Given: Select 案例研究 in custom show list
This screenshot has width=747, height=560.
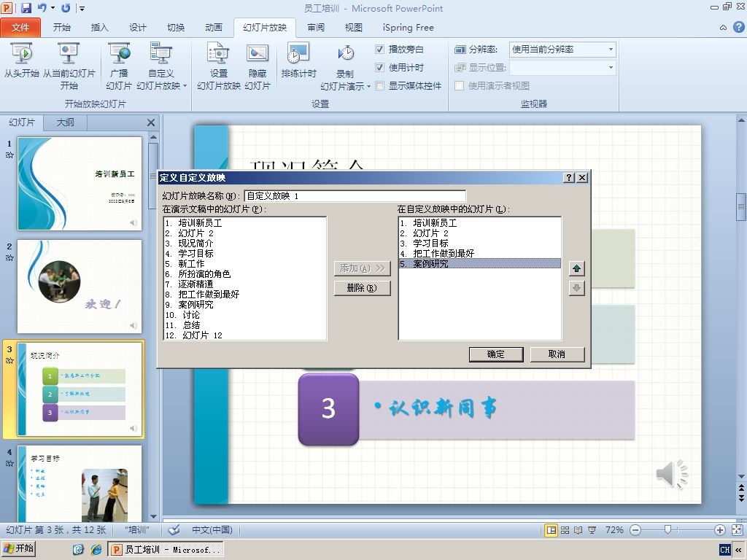Looking at the screenshot, I should click(480, 264).
